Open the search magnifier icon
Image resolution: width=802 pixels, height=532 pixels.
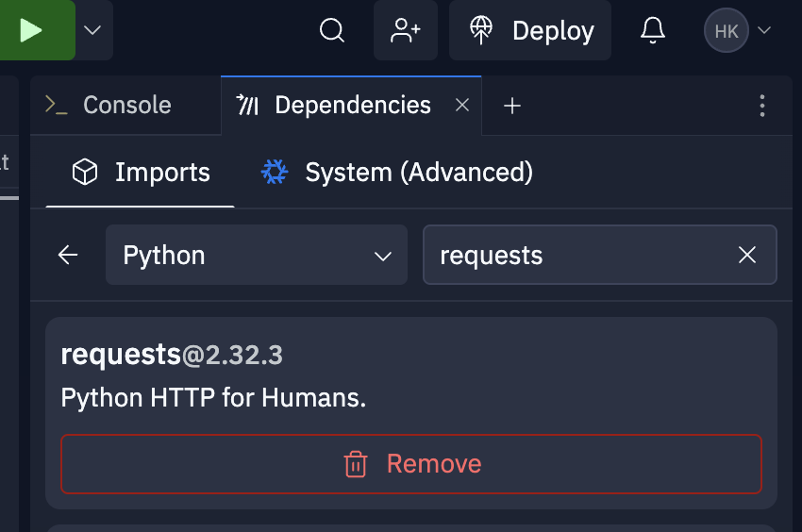[x=332, y=29]
